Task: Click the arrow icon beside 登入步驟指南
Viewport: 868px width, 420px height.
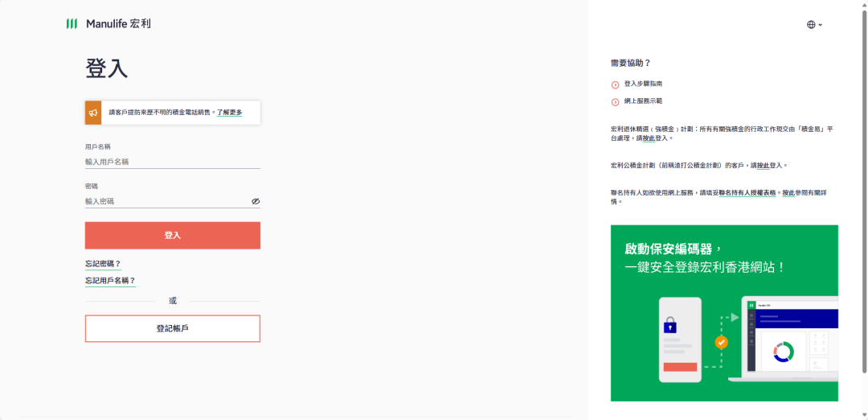Action: (x=616, y=84)
